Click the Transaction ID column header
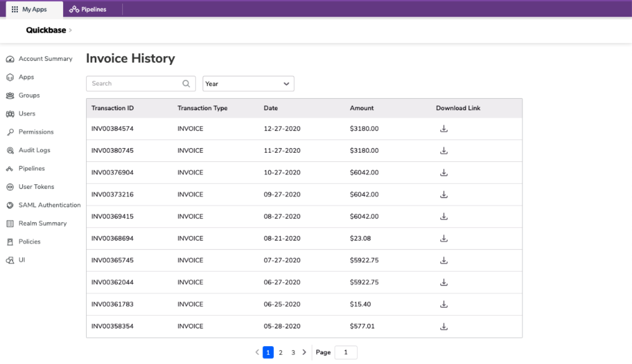Image resolution: width=632 pixels, height=364 pixels. tap(113, 108)
